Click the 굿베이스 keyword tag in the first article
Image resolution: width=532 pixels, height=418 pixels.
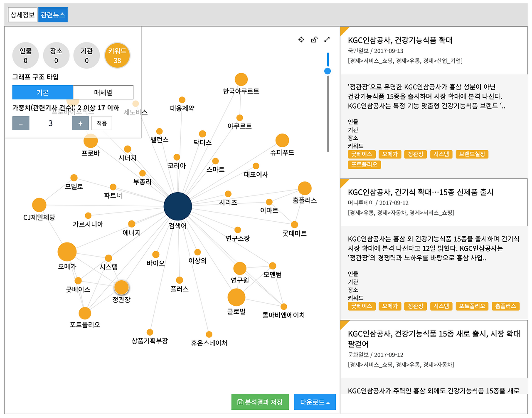click(362, 154)
